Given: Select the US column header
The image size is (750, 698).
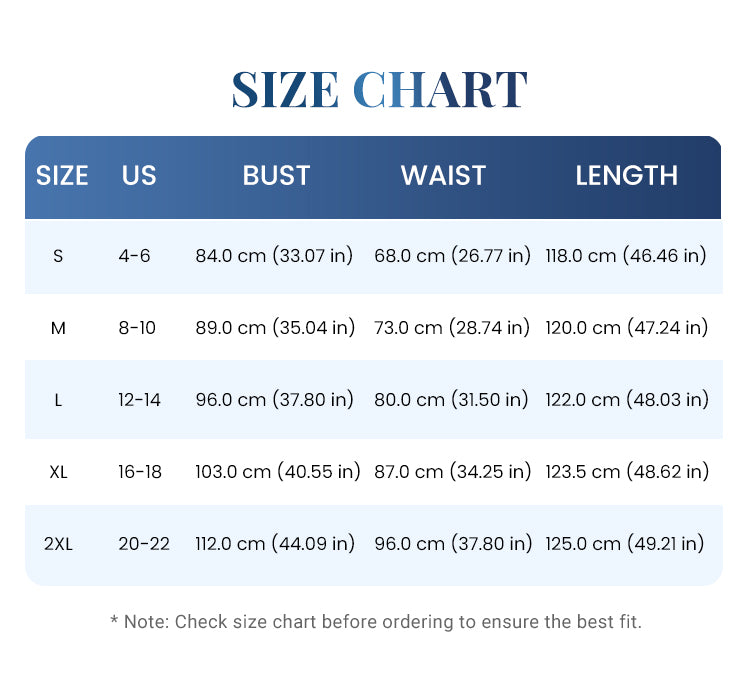Looking at the screenshot, I should [x=139, y=175].
